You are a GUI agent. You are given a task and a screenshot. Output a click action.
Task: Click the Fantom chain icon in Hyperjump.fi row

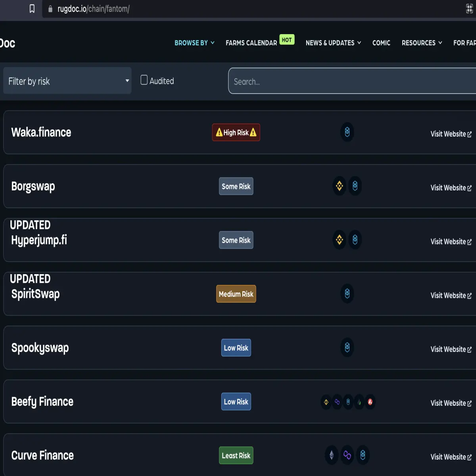tap(355, 240)
